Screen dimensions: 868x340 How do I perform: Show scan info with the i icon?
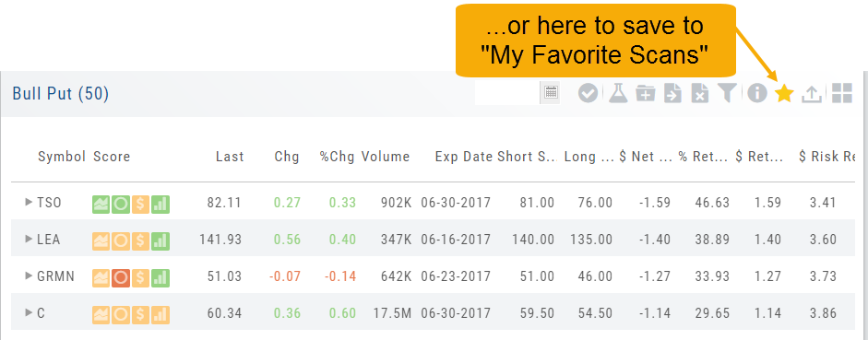click(756, 93)
